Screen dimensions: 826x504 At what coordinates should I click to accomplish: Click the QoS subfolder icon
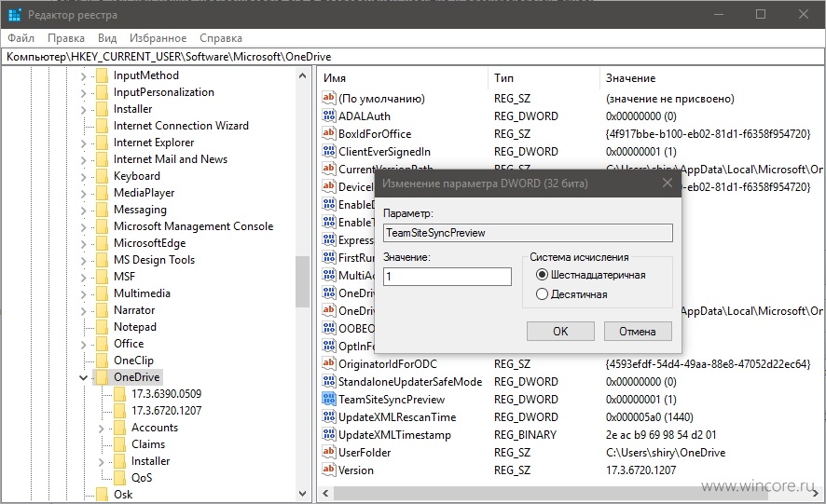[119, 478]
